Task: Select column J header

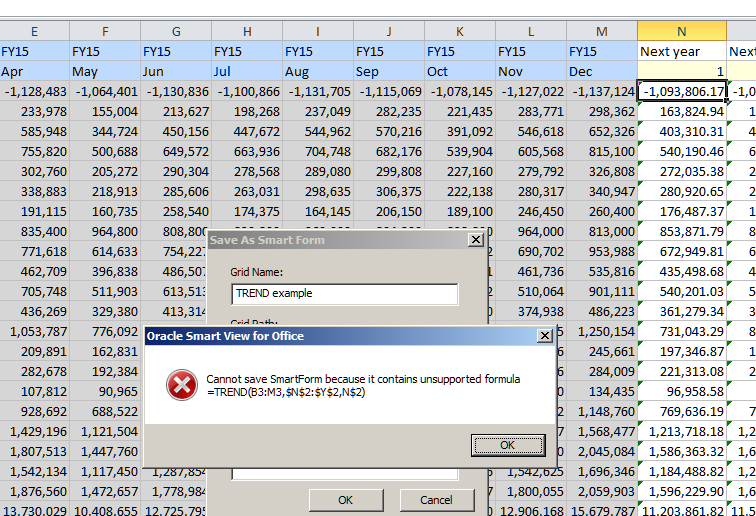Action: 389,31
